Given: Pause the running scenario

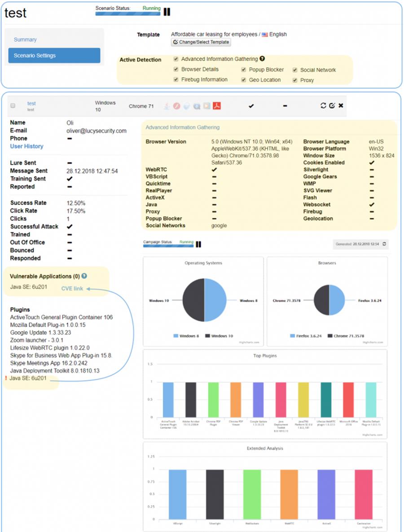Looking at the screenshot, I should coord(167,12).
